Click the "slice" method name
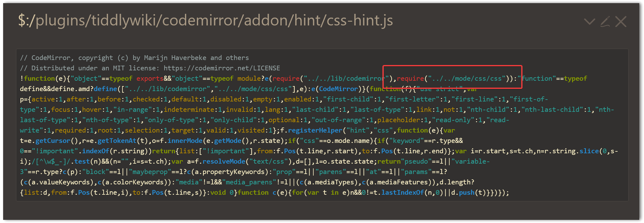The image size is (644, 223). coord(589,151)
